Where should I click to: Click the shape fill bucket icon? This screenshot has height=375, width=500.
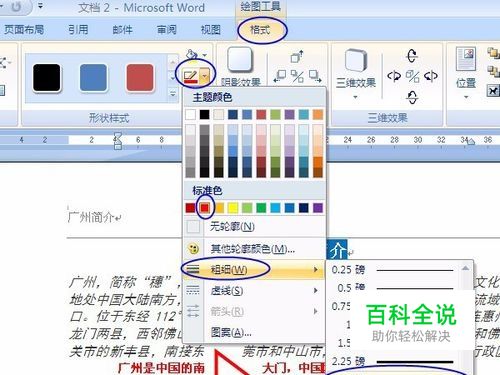coord(192,54)
